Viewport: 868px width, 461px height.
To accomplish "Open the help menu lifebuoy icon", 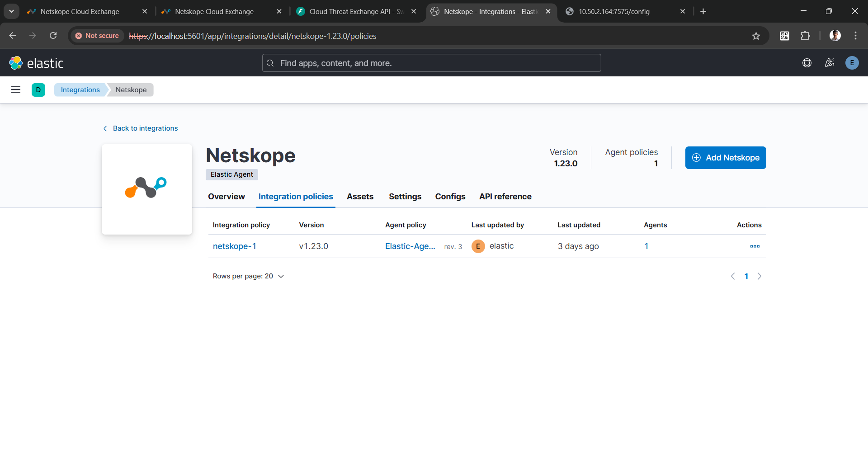I will (x=807, y=63).
